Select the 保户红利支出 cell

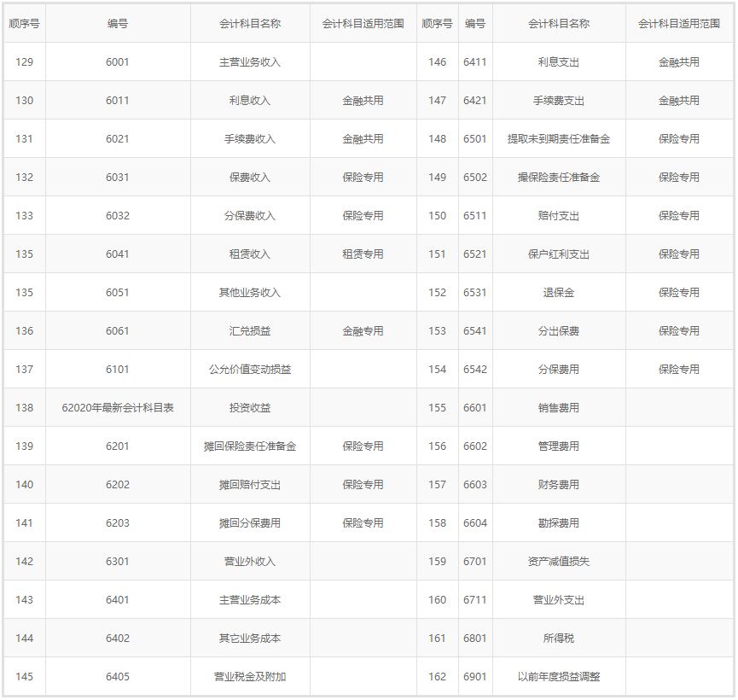coord(559,254)
